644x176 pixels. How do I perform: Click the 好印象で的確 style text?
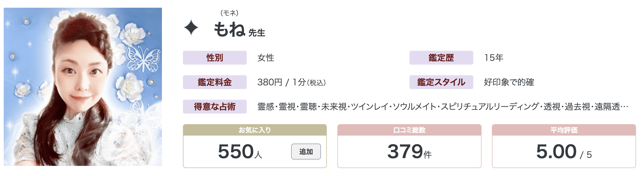point(509,82)
